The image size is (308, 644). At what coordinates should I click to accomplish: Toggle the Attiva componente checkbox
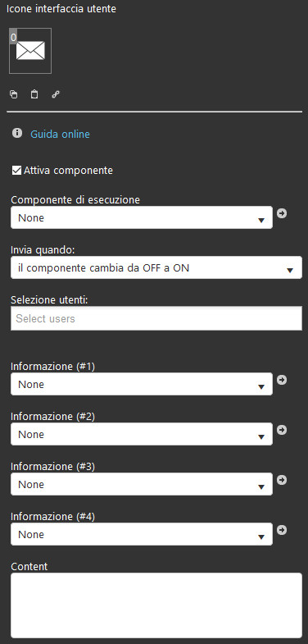pos(16,171)
